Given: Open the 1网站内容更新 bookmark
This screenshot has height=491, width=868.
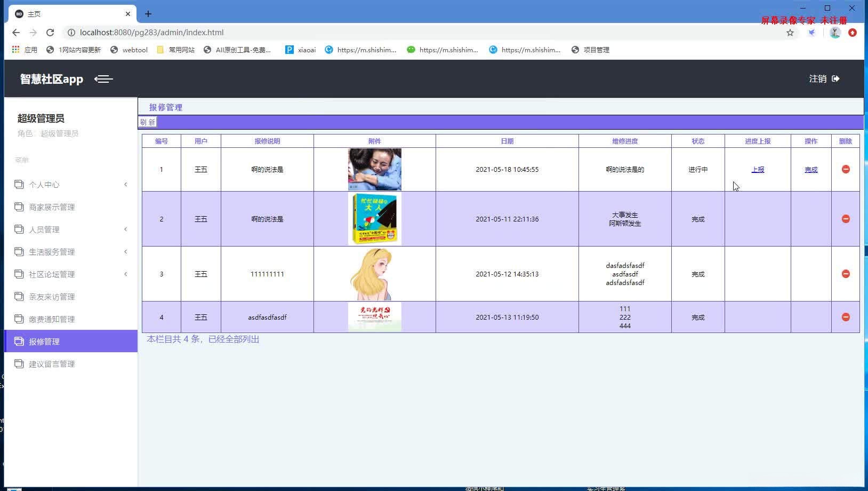Looking at the screenshot, I should pyautogui.click(x=74, y=50).
